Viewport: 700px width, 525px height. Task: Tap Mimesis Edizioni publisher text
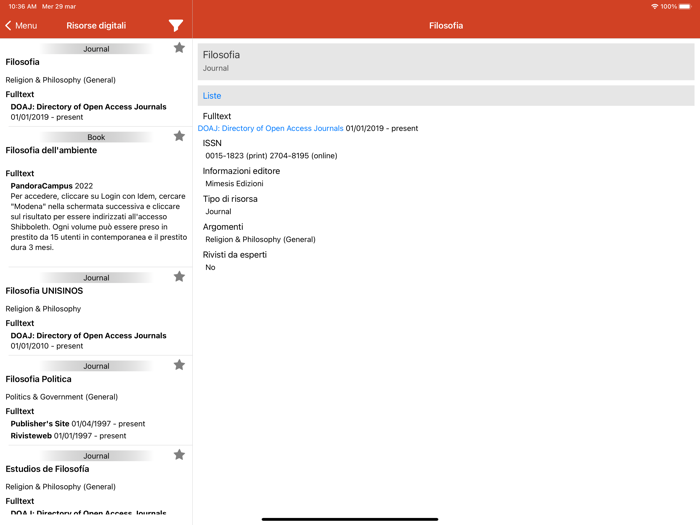tap(234, 183)
